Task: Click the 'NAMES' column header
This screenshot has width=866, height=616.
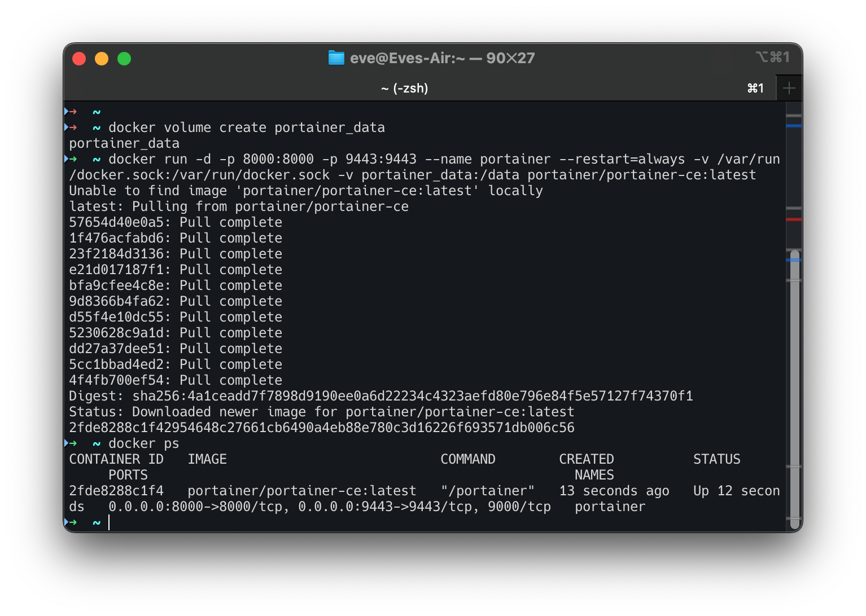Action: click(594, 475)
